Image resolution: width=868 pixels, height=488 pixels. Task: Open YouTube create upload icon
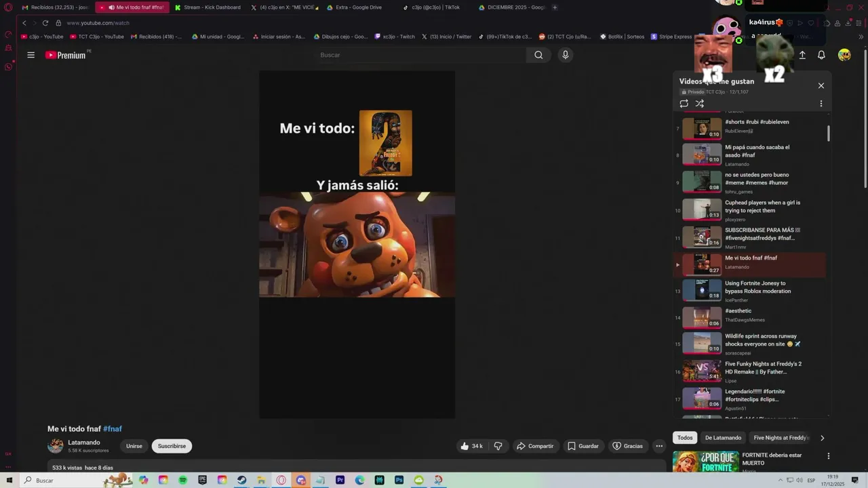tap(802, 55)
